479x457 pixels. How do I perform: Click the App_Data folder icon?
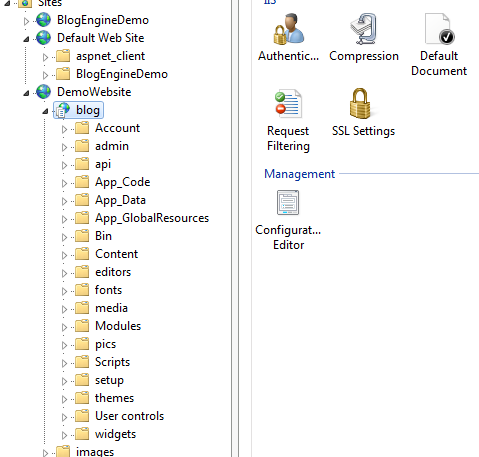(x=82, y=200)
